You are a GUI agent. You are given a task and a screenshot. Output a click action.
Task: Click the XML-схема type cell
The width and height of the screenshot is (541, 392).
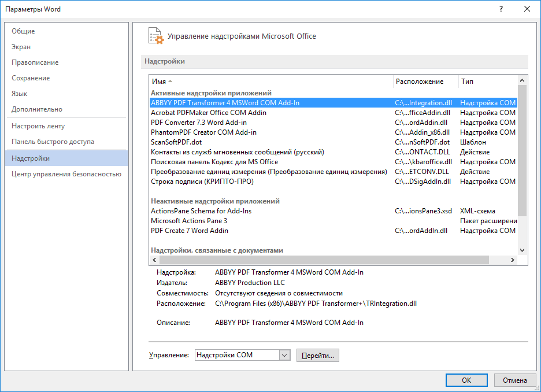[x=477, y=211]
